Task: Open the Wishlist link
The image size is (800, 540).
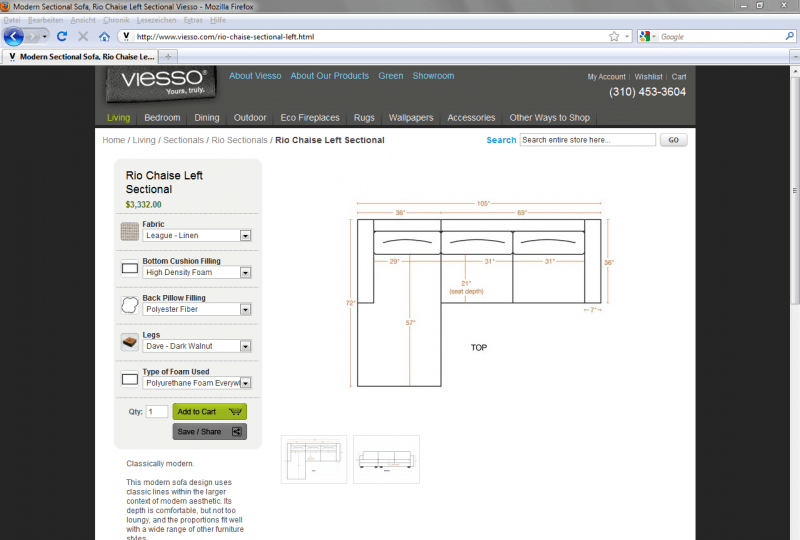Action: (648, 77)
